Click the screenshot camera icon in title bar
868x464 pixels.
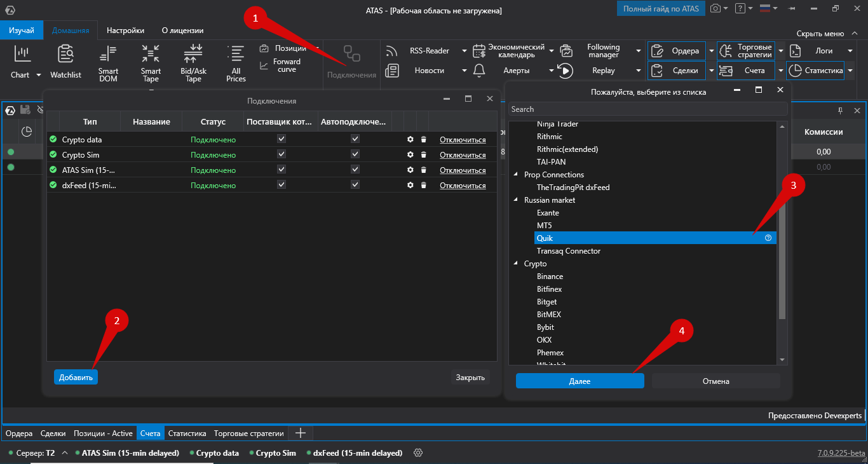click(x=715, y=8)
